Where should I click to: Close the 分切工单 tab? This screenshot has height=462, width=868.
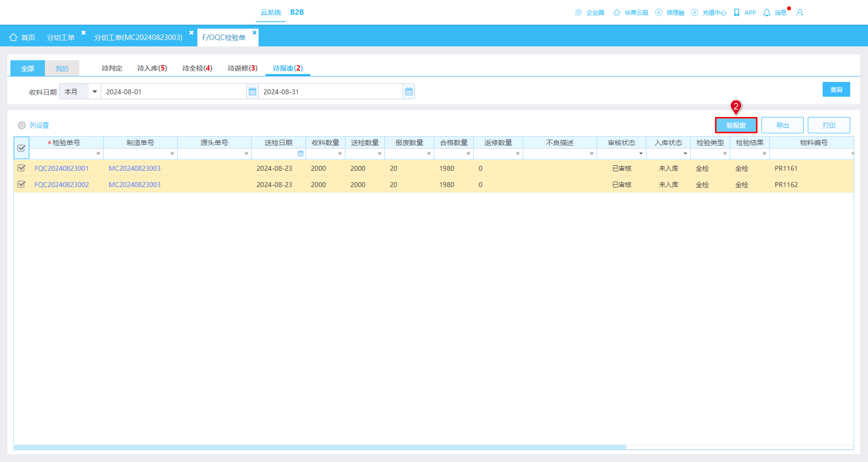pos(83,33)
